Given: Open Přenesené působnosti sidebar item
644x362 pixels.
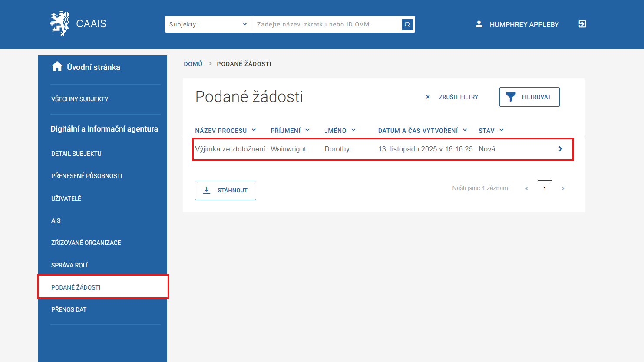Looking at the screenshot, I should click(86, 176).
